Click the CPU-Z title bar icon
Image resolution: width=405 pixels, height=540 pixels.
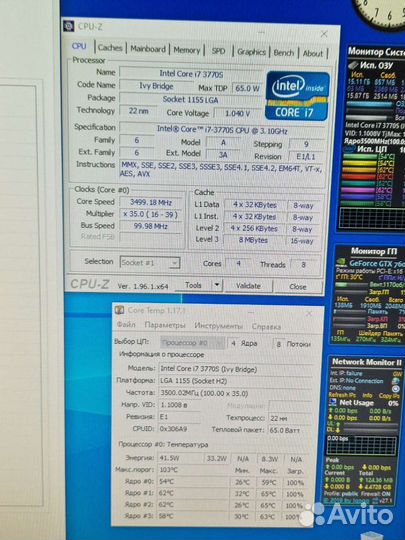click(x=69, y=26)
